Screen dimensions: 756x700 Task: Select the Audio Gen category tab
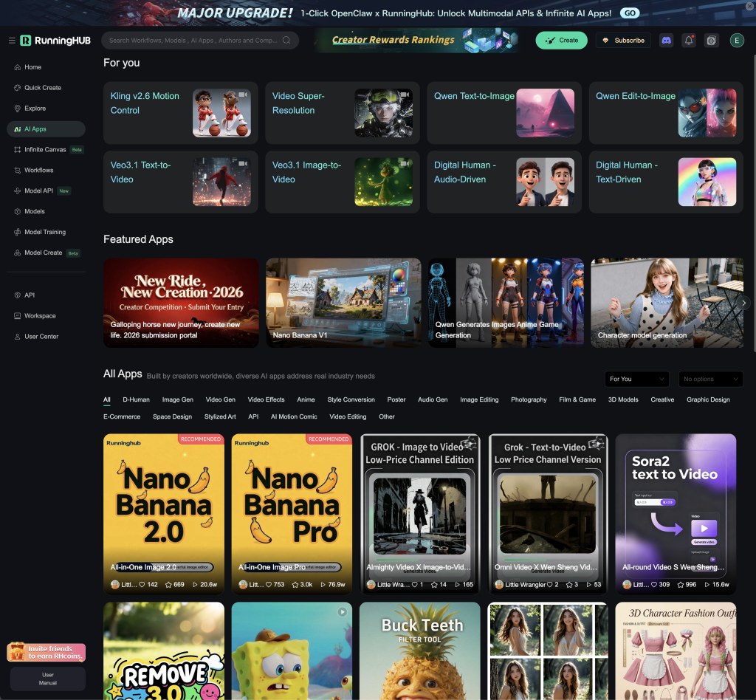pyautogui.click(x=433, y=399)
